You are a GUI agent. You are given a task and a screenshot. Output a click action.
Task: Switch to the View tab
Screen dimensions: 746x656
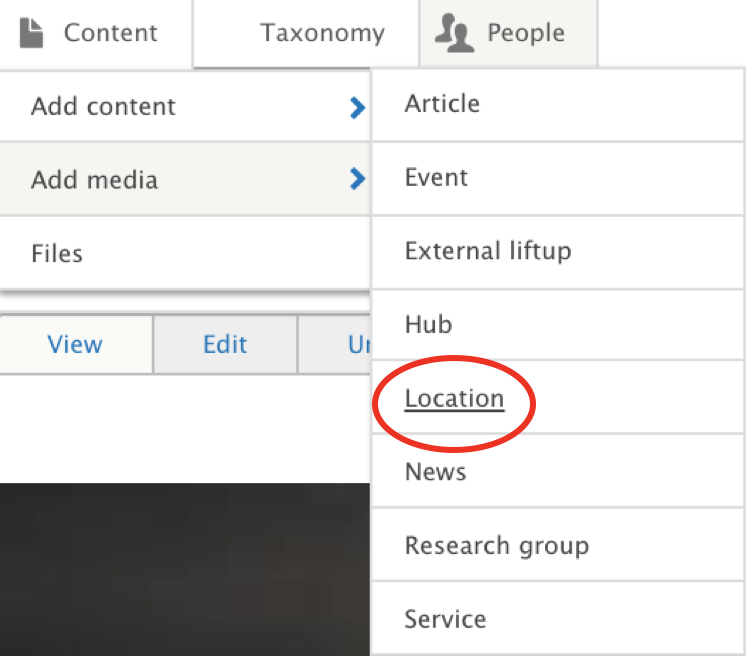click(x=75, y=344)
